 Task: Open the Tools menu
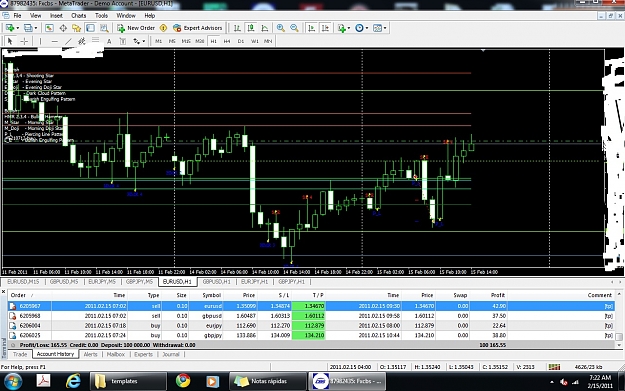pyautogui.click(x=101, y=16)
